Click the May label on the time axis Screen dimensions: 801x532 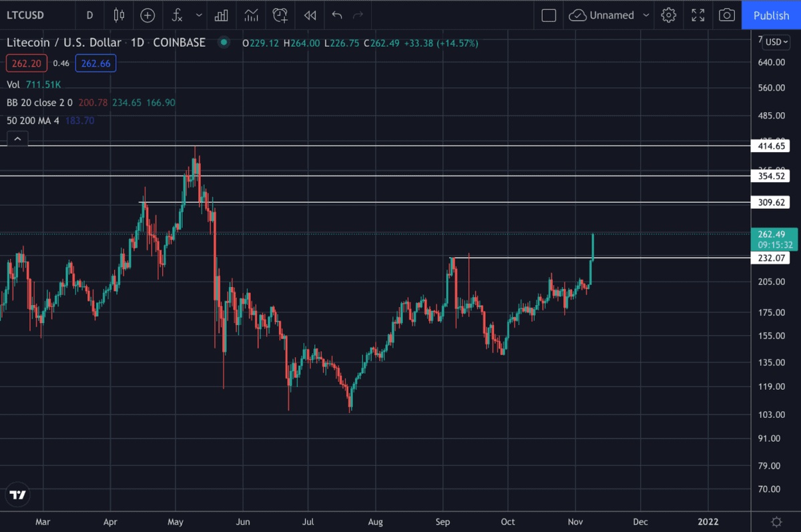coord(175,521)
